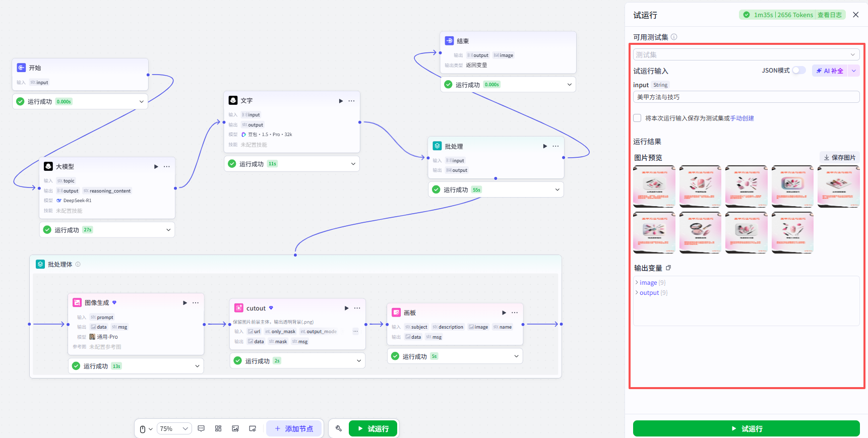Screen dimensions: 868x438
Task: Open the 测试集 dropdown
Action: (746, 54)
